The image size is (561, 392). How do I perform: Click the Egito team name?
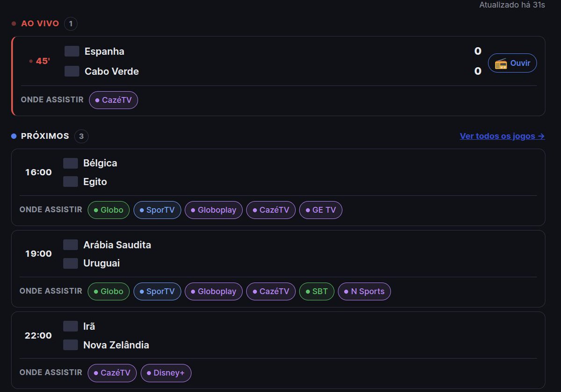click(95, 182)
